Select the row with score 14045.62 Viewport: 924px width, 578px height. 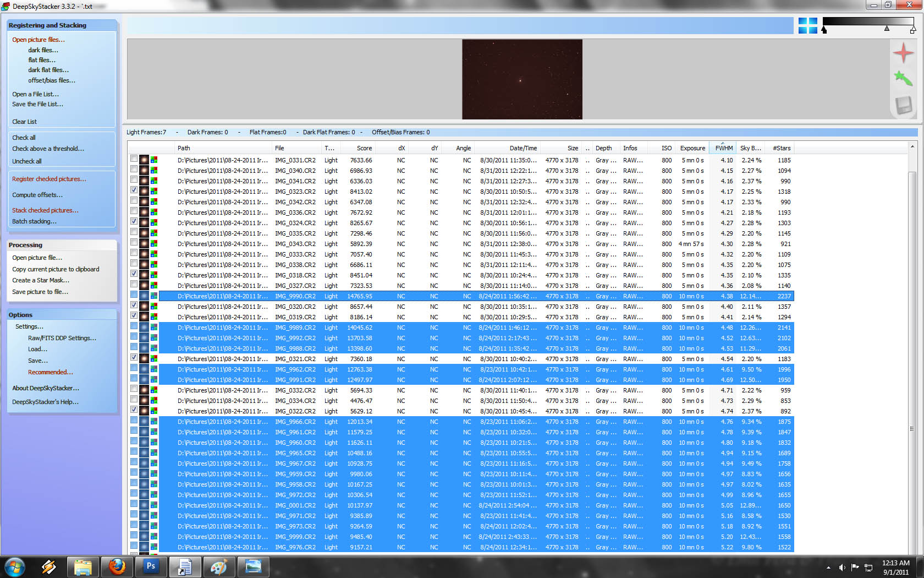coord(476,328)
